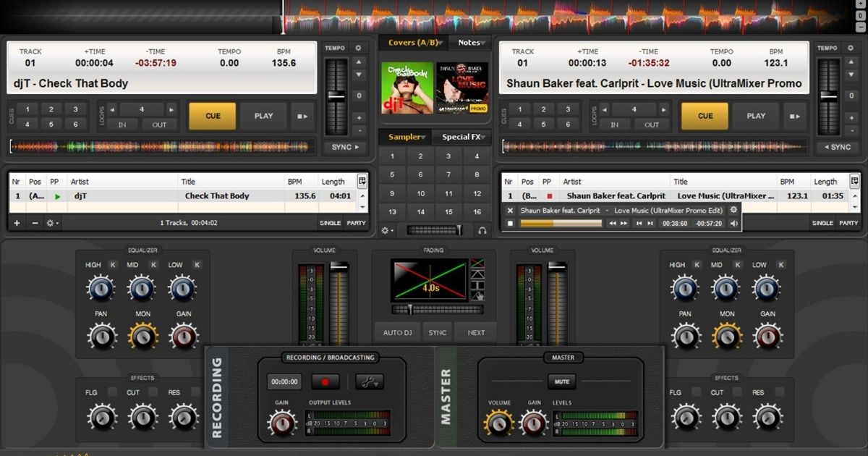
Task: Click the minus icon to remove a track on left playlist
Action: (34, 223)
